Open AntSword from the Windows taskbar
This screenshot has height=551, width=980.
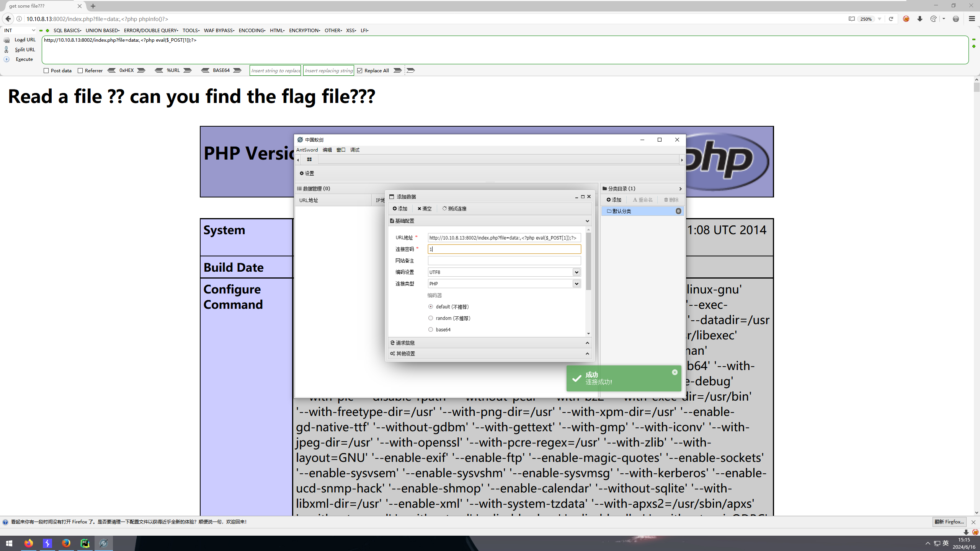[103, 543]
